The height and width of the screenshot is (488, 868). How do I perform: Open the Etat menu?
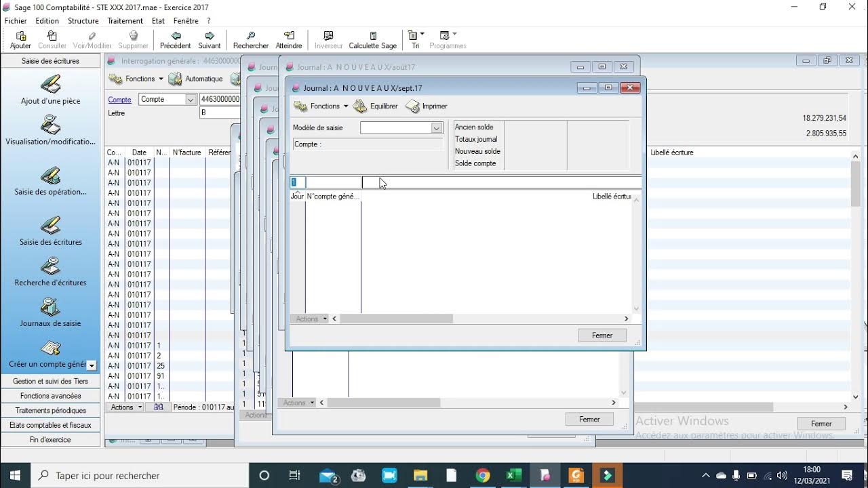coord(158,21)
